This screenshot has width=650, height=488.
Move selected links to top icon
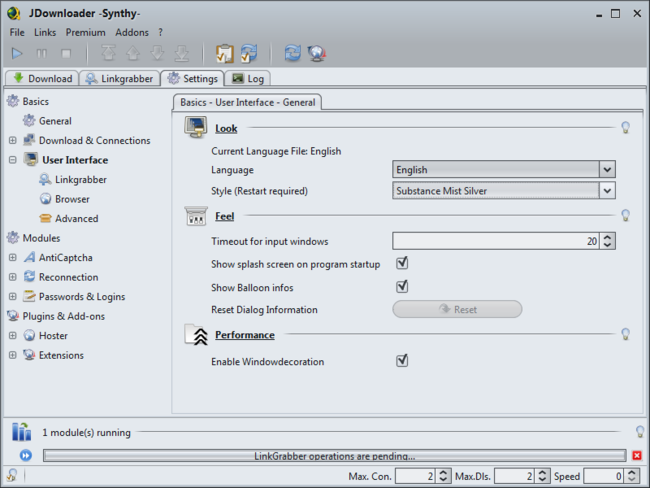pos(109,53)
